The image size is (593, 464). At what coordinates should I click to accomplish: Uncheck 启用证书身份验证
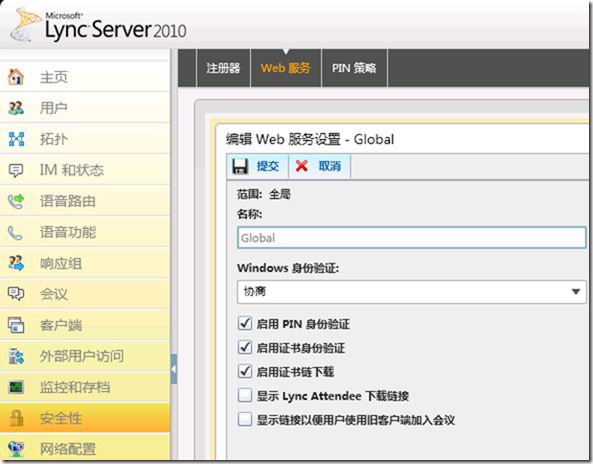pyautogui.click(x=245, y=347)
